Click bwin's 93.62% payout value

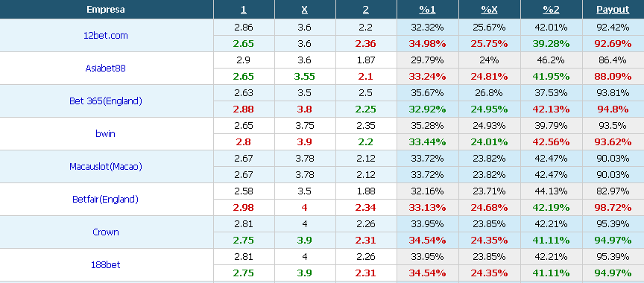pos(613,142)
